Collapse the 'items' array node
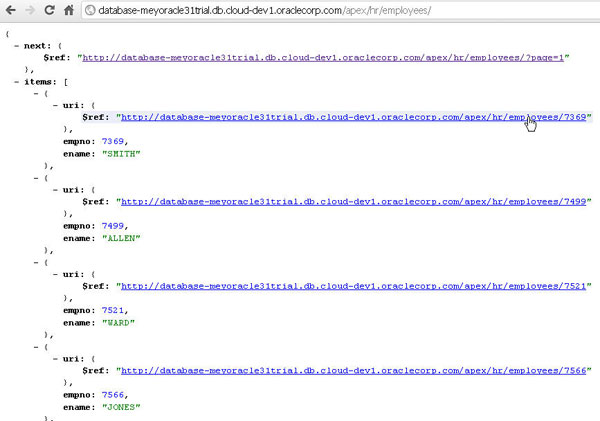The height and width of the screenshot is (421, 600). click(16, 82)
